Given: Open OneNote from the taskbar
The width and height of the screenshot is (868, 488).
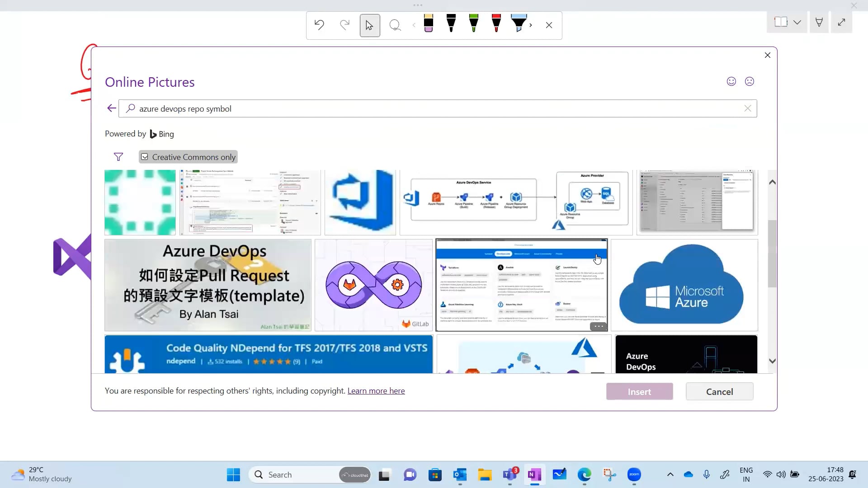Looking at the screenshot, I should pyautogui.click(x=534, y=475).
